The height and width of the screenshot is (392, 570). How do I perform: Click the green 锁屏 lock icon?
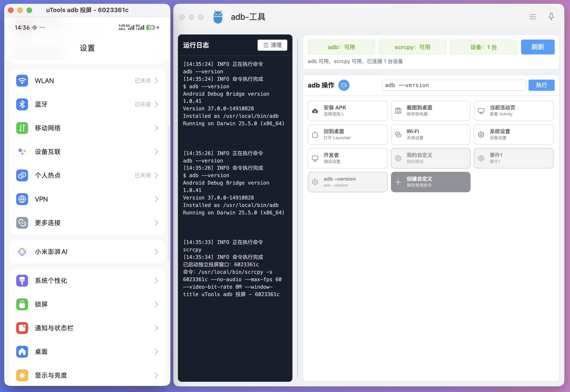[x=22, y=304]
